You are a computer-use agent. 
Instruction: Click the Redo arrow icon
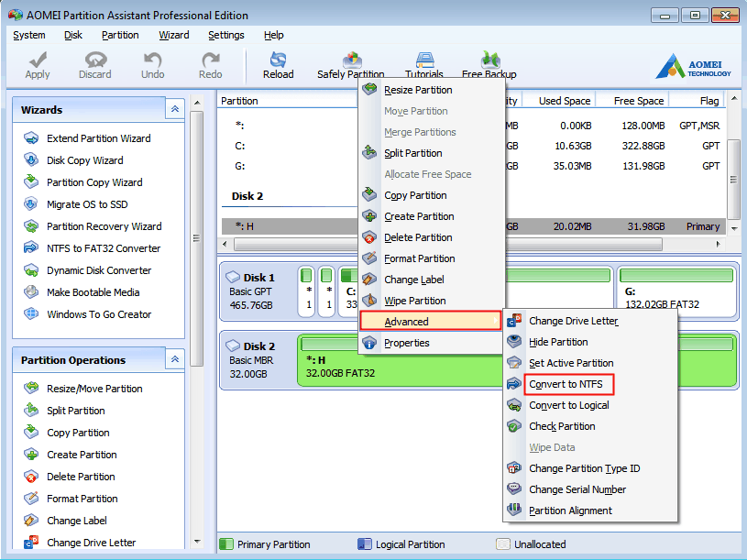(210, 60)
